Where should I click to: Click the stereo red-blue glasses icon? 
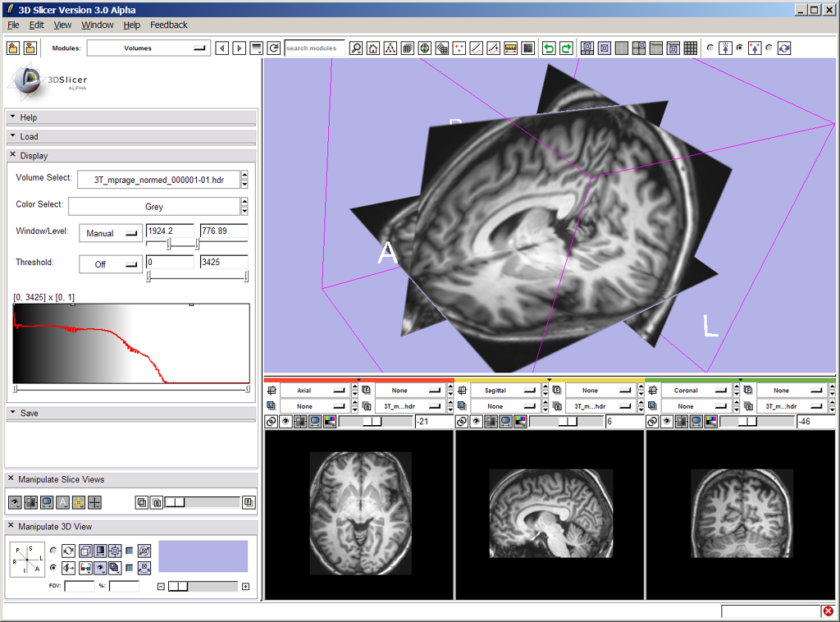click(x=85, y=567)
